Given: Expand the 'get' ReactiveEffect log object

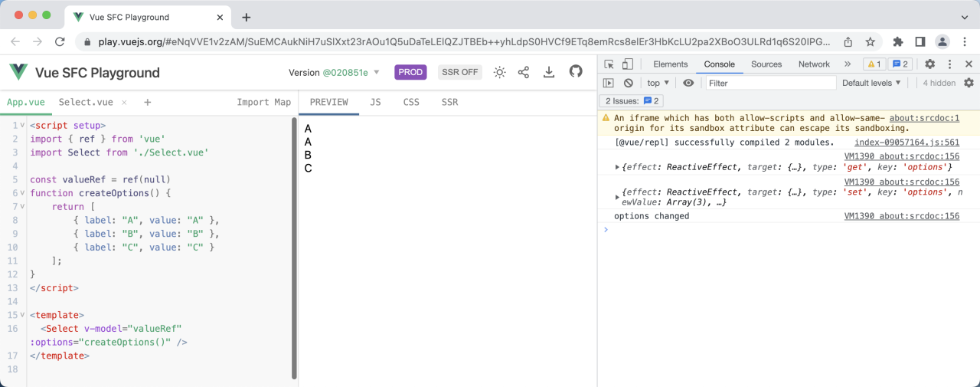Looking at the screenshot, I should [619, 167].
